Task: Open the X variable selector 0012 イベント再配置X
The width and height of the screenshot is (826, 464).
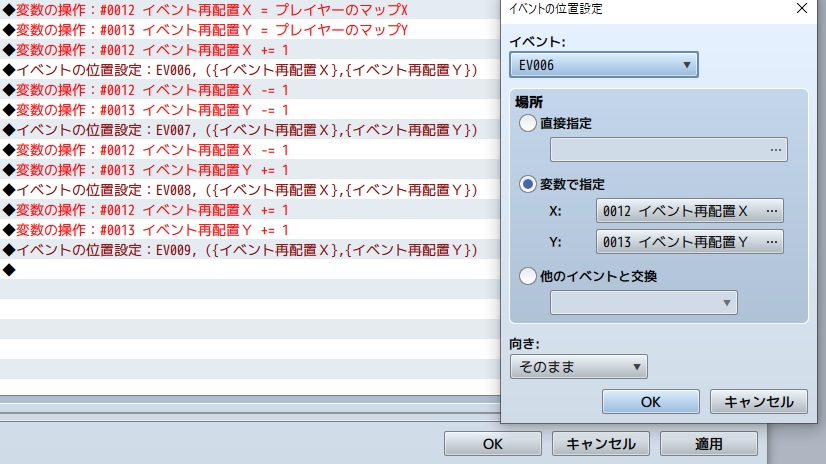Action: pyautogui.click(x=690, y=211)
